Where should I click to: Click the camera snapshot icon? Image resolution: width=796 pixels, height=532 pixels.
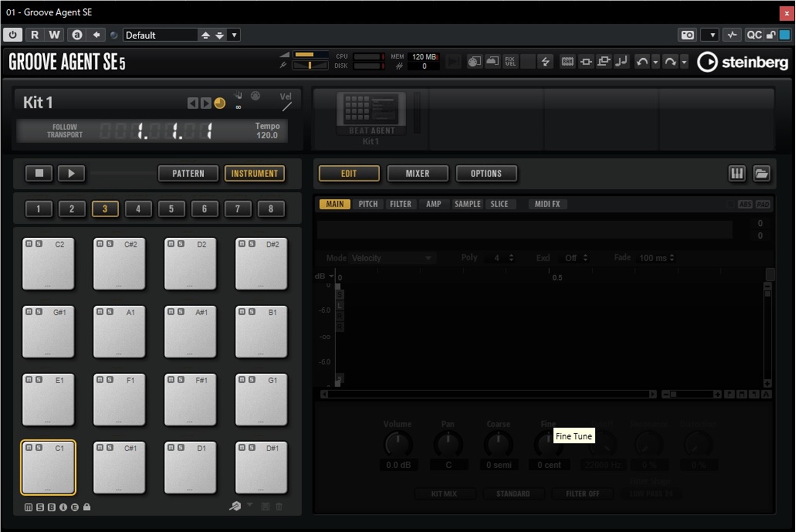687,35
